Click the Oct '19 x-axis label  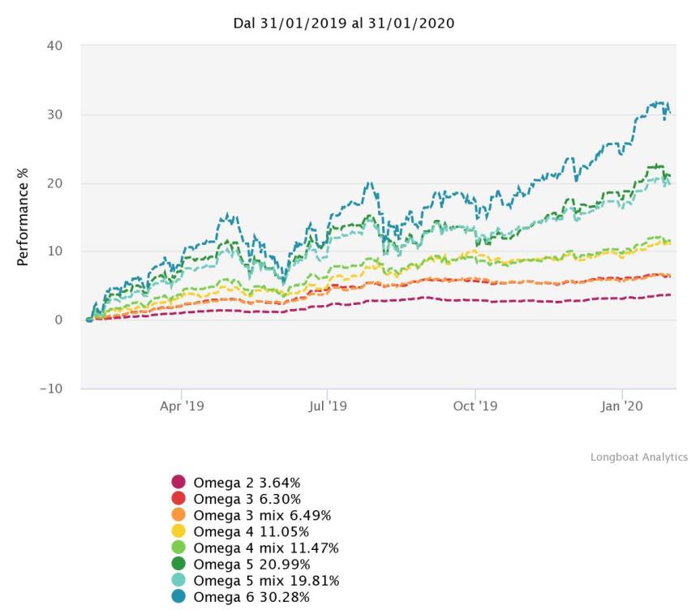475,405
